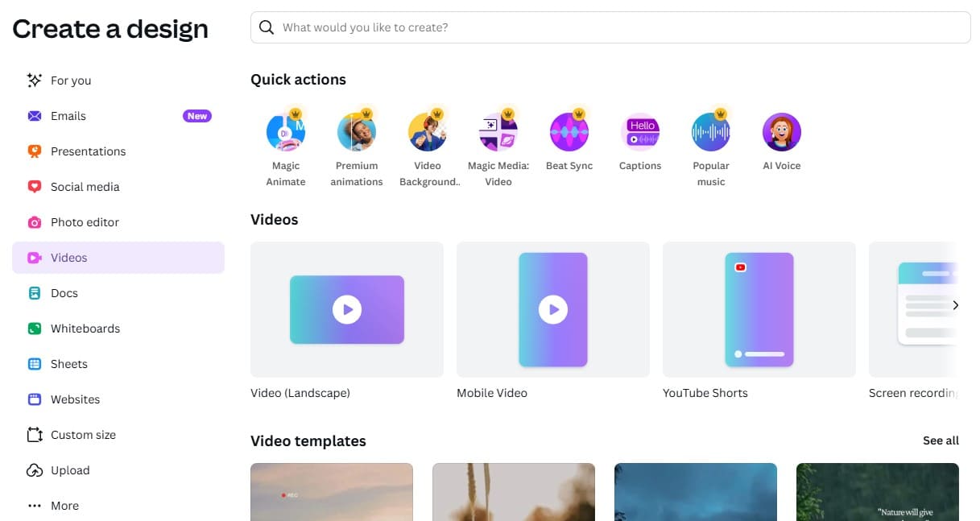Click the More ellipsis icon
The height and width of the screenshot is (521, 980).
[35, 506]
